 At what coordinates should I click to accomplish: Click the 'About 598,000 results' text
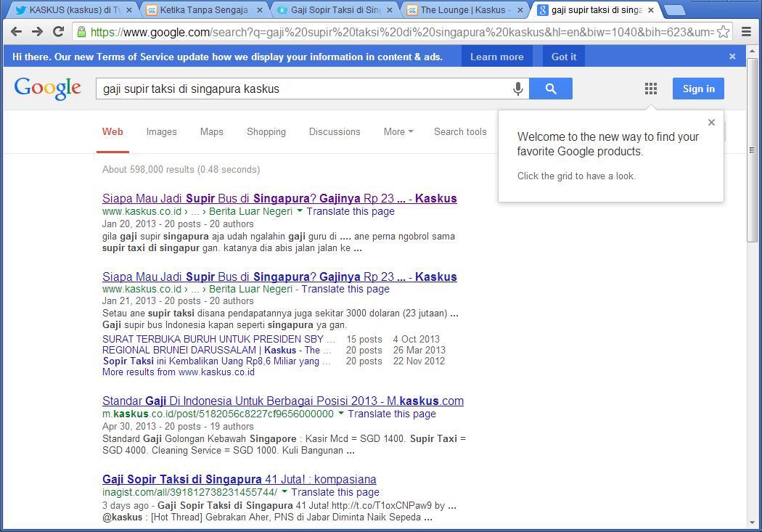[x=181, y=170]
